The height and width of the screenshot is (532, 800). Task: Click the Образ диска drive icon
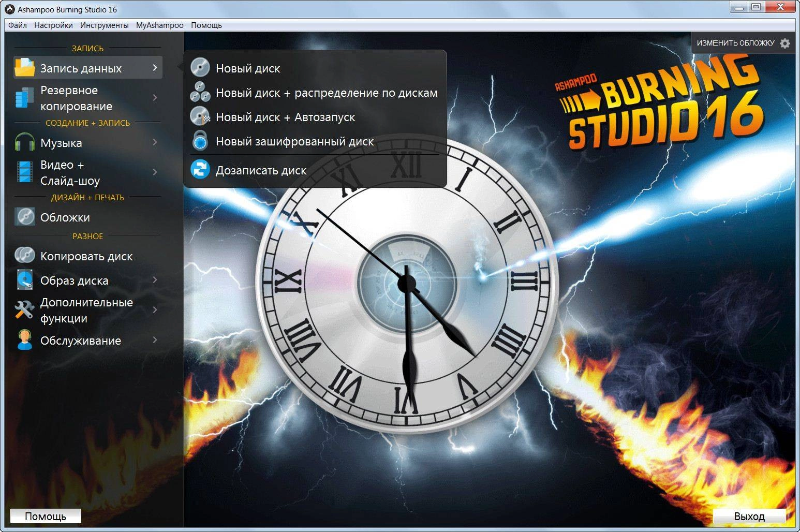24,280
